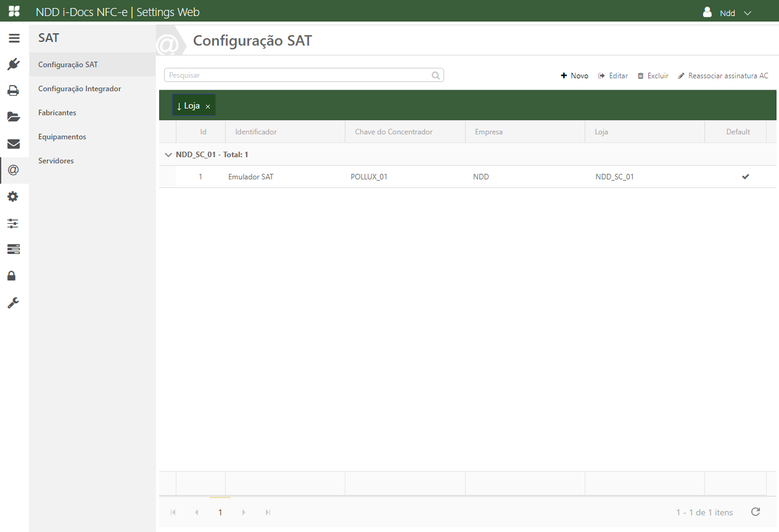Click the sliders adjustments sidebar icon

[x=14, y=223]
